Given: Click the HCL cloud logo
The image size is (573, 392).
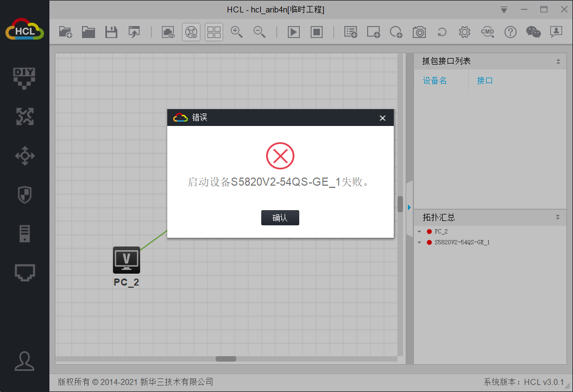Looking at the screenshot, I should pyautogui.click(x=24, y=29).
